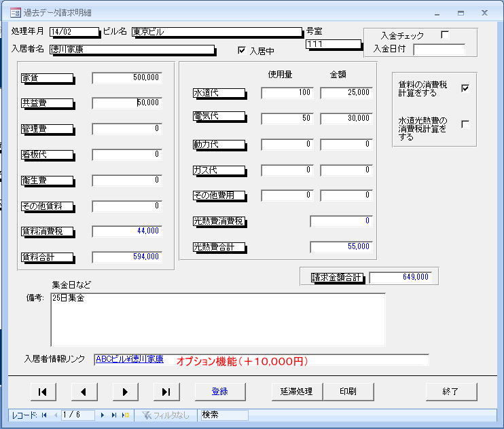Click the 請求金額合計 field showing 649,000
504x429 pixels.
[400, 278]
